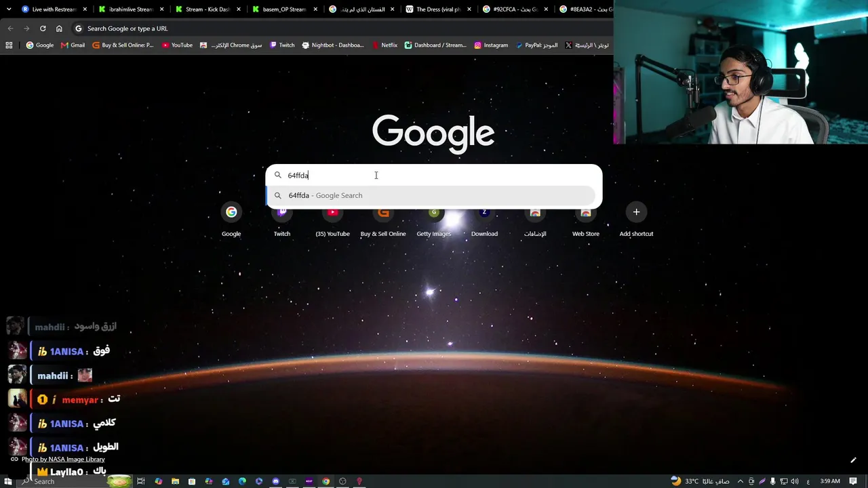The width and height of the screenshot is (868, 488).
Task: Click the Google search box with 64ffda
Action: [433, 175]
